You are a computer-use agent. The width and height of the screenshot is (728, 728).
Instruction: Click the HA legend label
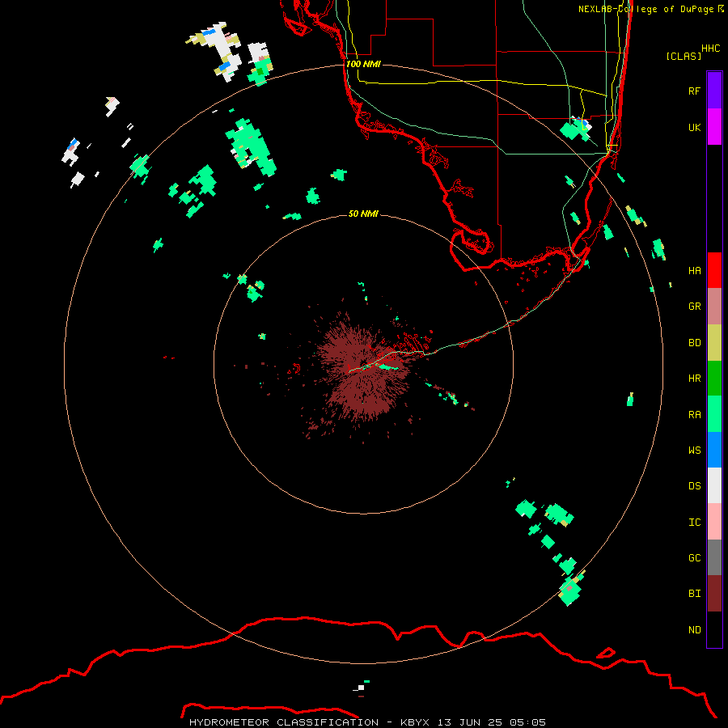coord(694,270)
